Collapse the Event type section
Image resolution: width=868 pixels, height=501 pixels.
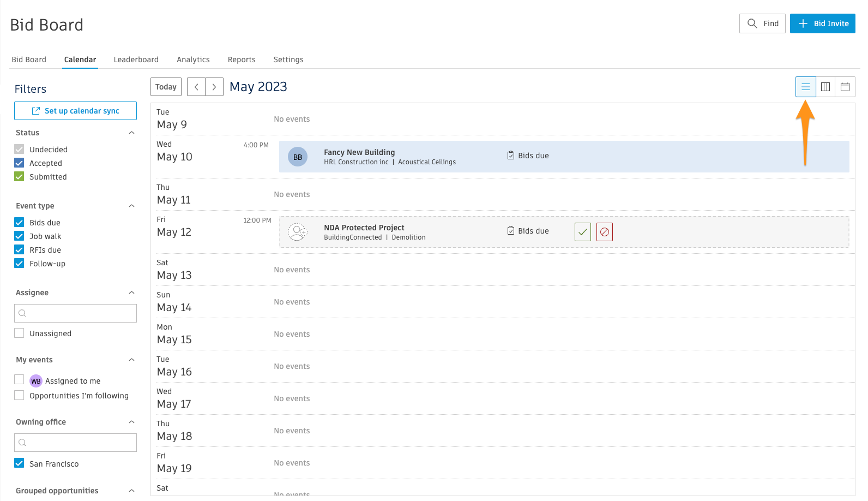pos(131,206)
